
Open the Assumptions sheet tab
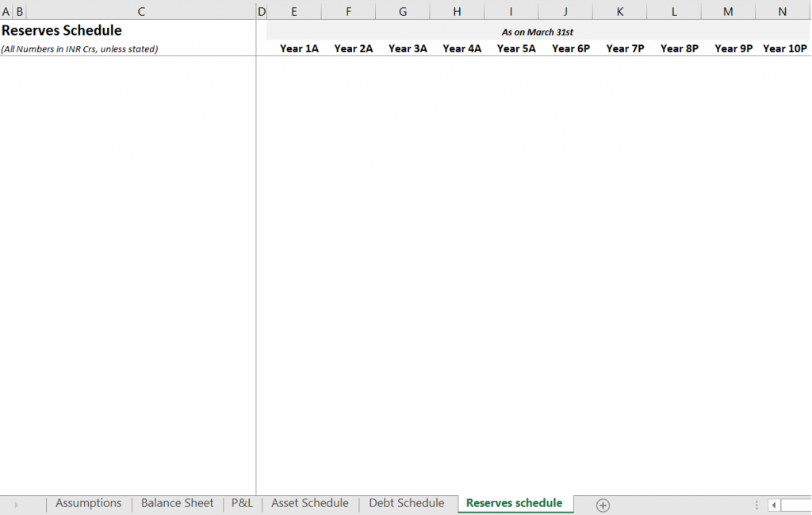88,503
